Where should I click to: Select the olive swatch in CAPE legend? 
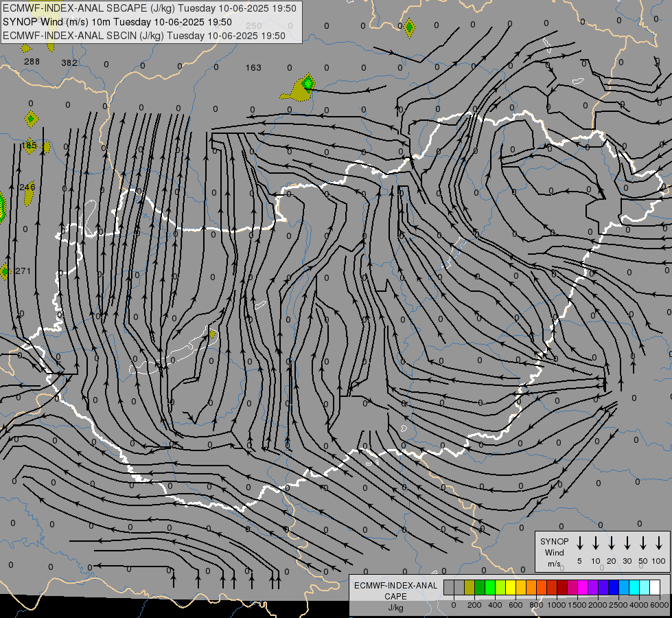[x=470, y=587]
